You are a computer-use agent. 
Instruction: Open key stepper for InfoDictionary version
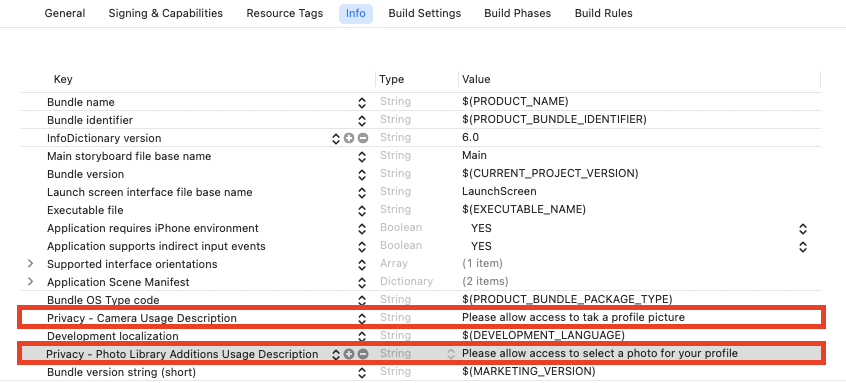point(336,139)
